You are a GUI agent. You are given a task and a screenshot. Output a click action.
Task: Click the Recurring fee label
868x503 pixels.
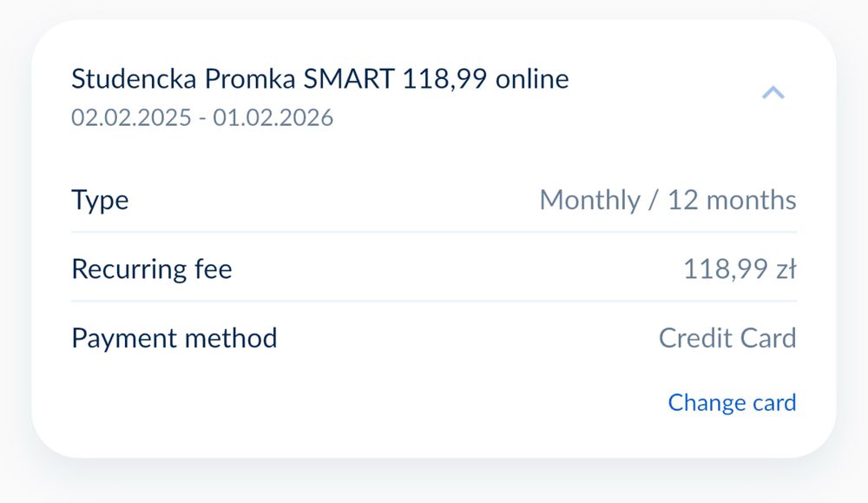(152, 269)
